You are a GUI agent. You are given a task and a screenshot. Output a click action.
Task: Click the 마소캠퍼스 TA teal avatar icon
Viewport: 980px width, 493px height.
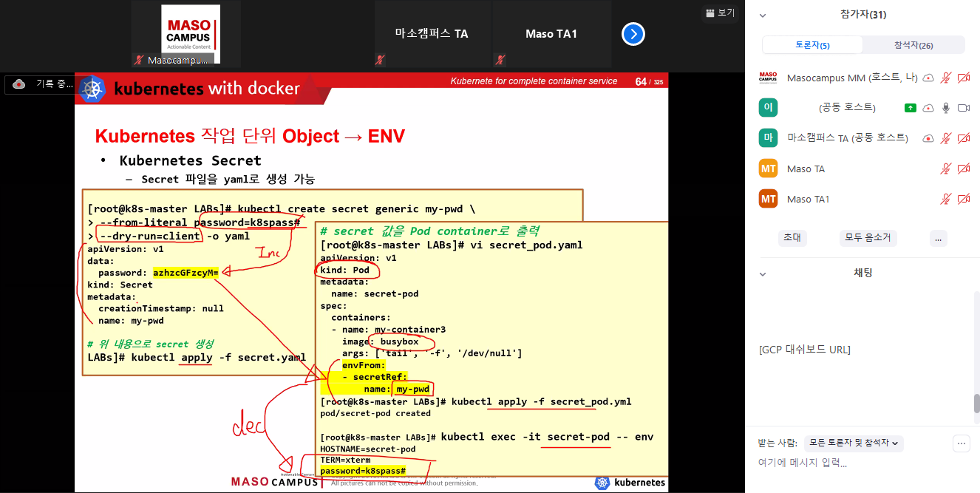(769, 138)
